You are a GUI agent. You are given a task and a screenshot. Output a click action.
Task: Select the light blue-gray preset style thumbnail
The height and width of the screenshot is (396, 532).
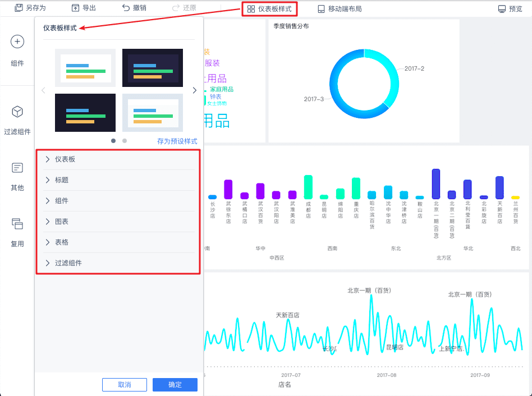(x=152, y=113)
